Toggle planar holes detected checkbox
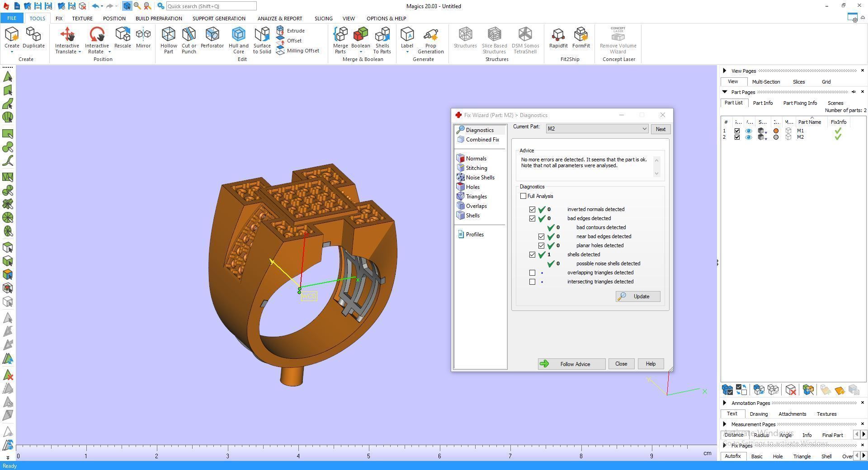This screenshot has height=470, width=868. (541, 246)
